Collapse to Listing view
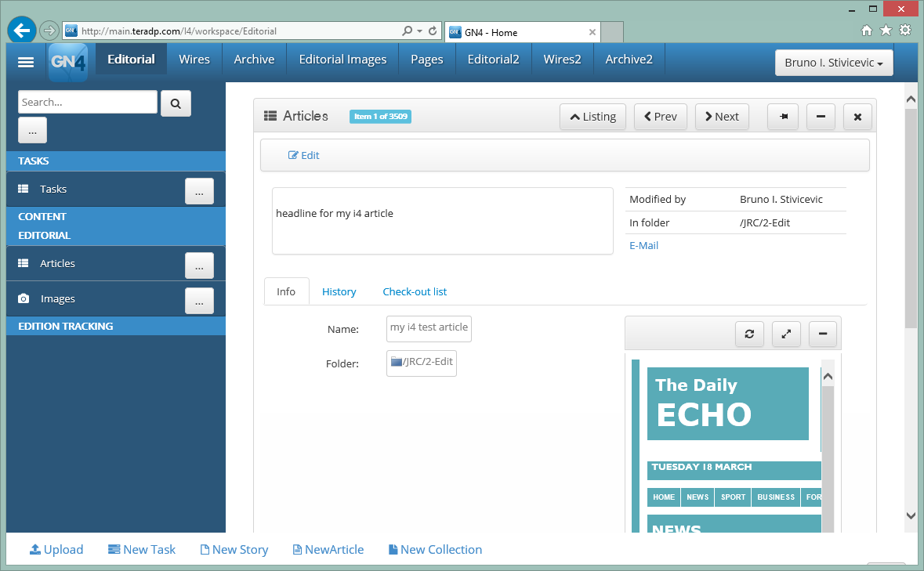 point(592,117)
